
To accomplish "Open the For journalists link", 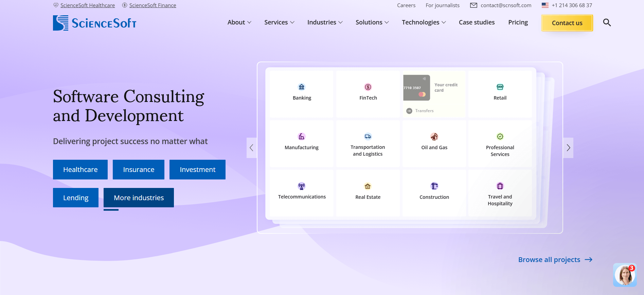I will click(443, 5).
